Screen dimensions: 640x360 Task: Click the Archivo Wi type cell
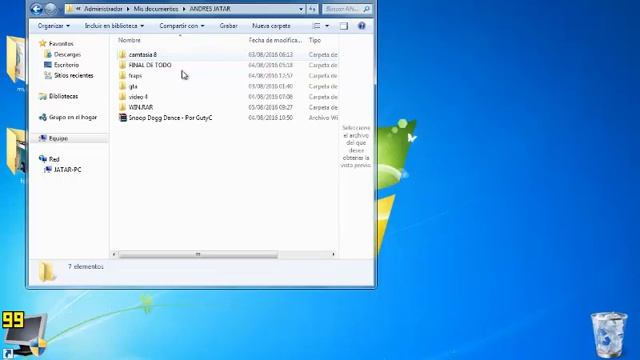pyautogui.click(x=323, y=118)
